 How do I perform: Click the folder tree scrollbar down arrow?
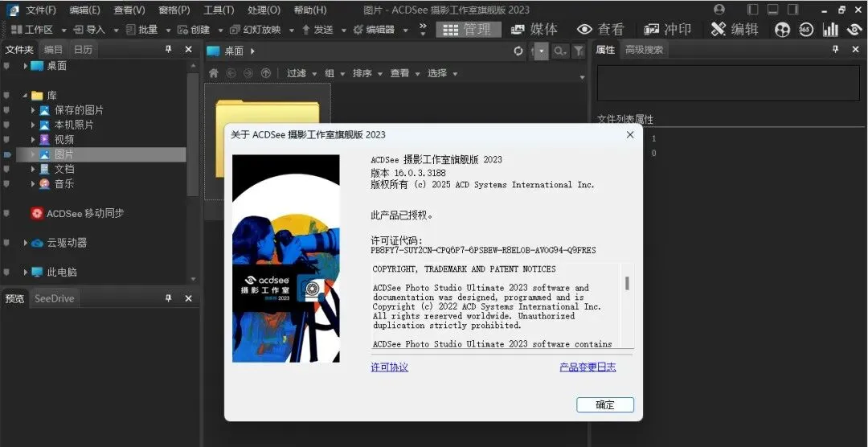point(193,279)
